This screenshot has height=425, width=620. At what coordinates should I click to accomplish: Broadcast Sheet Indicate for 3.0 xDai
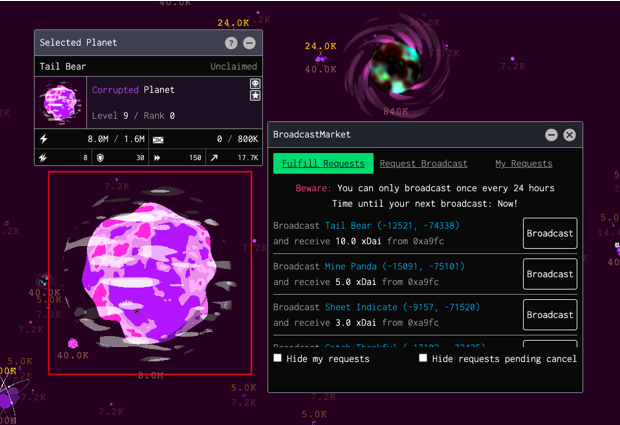(550, 315)
